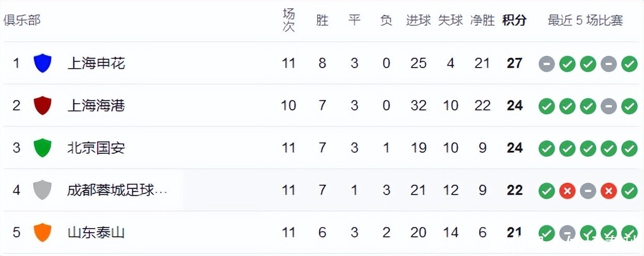Open the 上海申花 team name link
Viewport: 644px width, 256px height.
tap(96, 63)
